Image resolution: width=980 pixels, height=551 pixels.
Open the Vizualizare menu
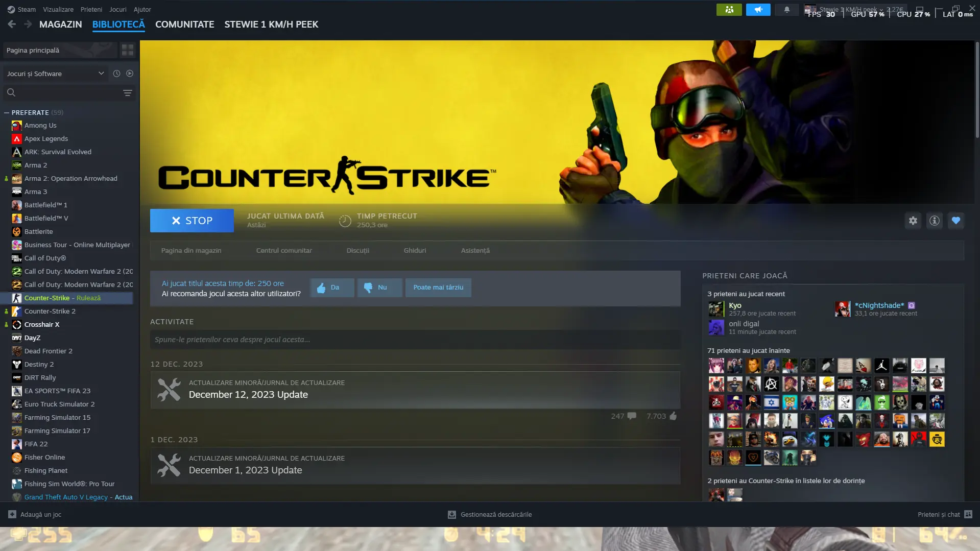[58, 9]
